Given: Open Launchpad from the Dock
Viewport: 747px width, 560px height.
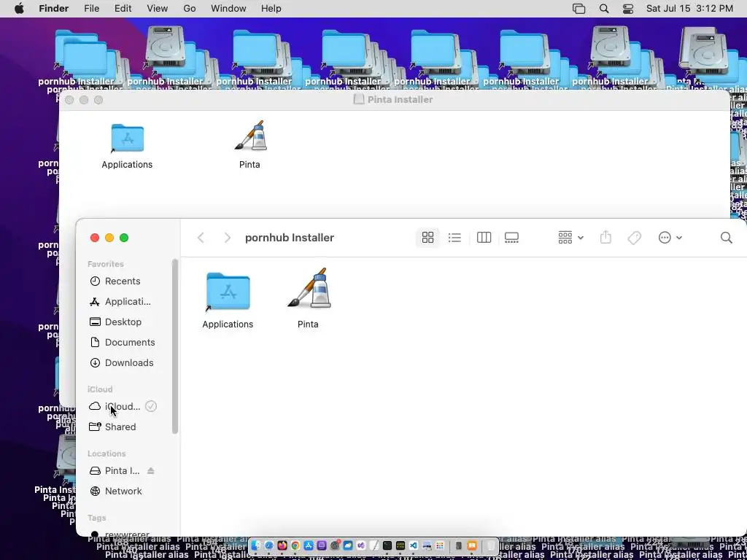Looking at the screenshot, I should click(x=440, y=545).
